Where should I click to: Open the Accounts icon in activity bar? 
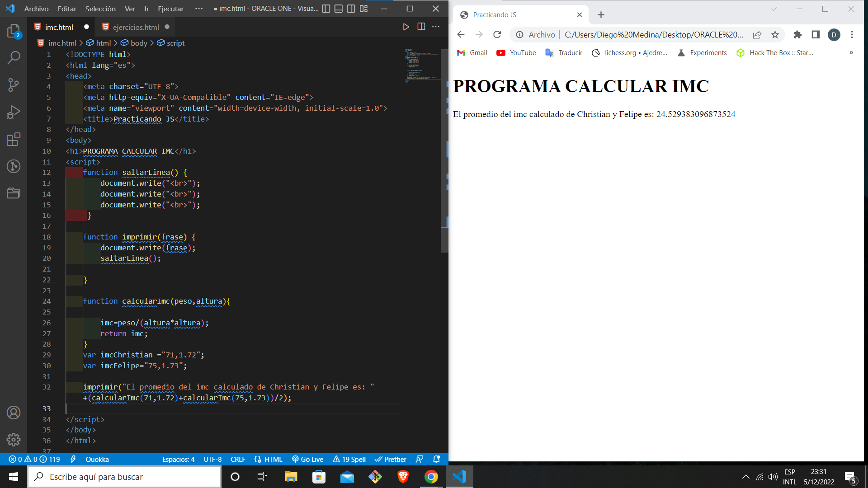click(14, 413)
